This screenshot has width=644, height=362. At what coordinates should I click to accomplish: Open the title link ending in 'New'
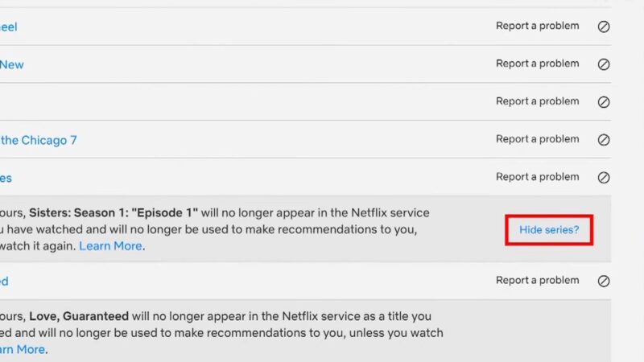click(x=12, y=64)
